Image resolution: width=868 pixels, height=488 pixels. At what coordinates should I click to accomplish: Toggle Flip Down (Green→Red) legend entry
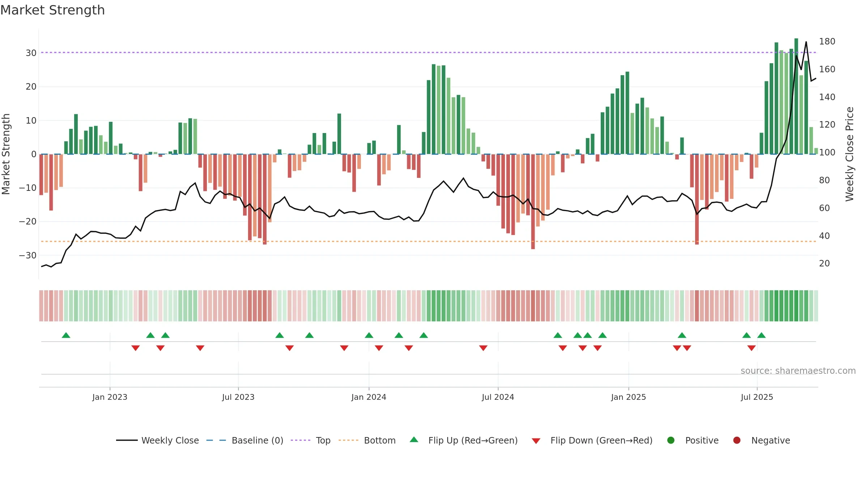pyautogui.click(x=592, y=440)
